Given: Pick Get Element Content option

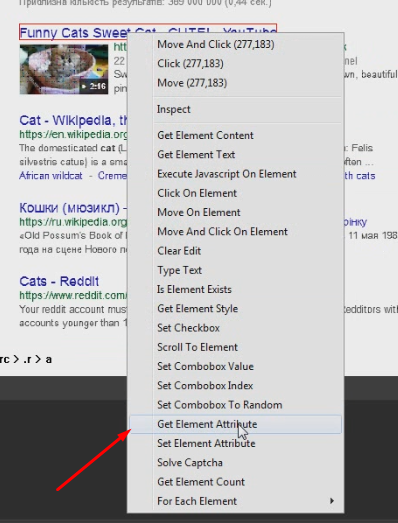Looking at the screenshot, I should 236,135.
